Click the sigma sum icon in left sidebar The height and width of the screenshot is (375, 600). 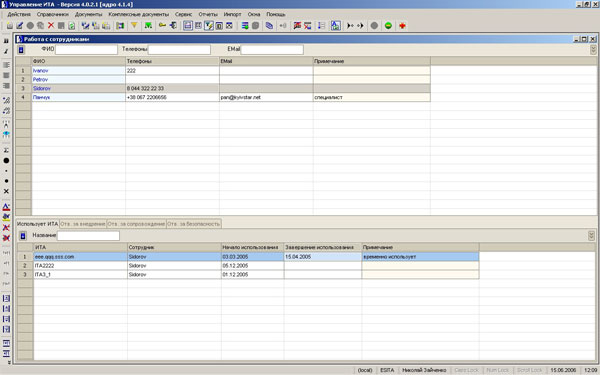pos(6,150)
